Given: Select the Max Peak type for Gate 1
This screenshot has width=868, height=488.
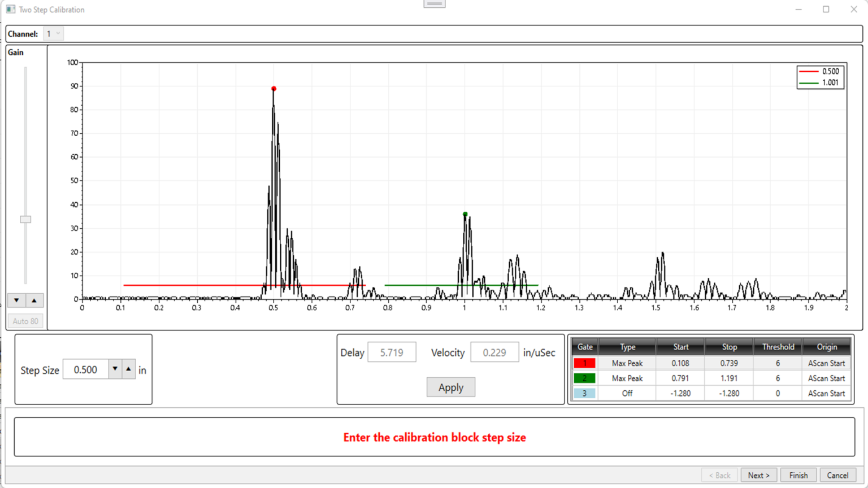Looking at the screenshot, I should pyautogui.click(x=626, y=363).
